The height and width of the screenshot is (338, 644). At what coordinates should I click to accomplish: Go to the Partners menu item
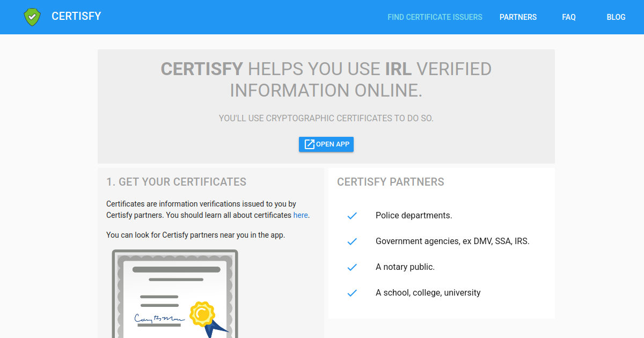[x=518, y=17]
